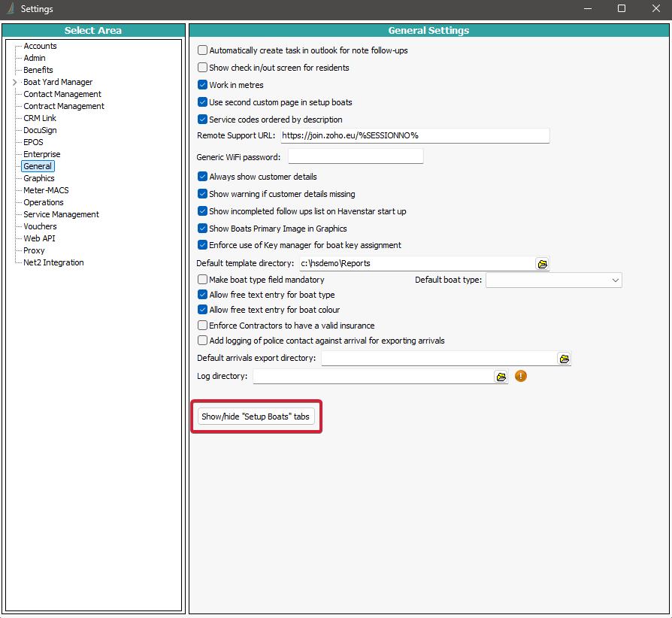Check Make boat type field mandatory
Viewport: 672px width, 618px height.
click(x=202, y=280)
